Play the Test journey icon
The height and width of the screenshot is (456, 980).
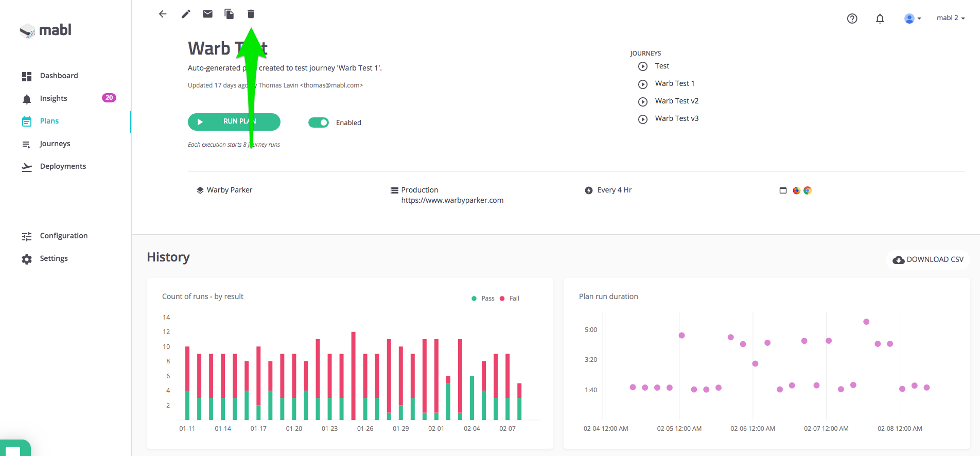pyautogui.click(x=643, y=66)
